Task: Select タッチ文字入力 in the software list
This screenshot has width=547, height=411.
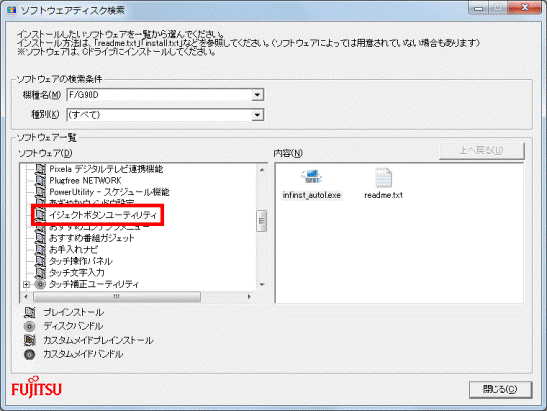Action: click(77, 273)
